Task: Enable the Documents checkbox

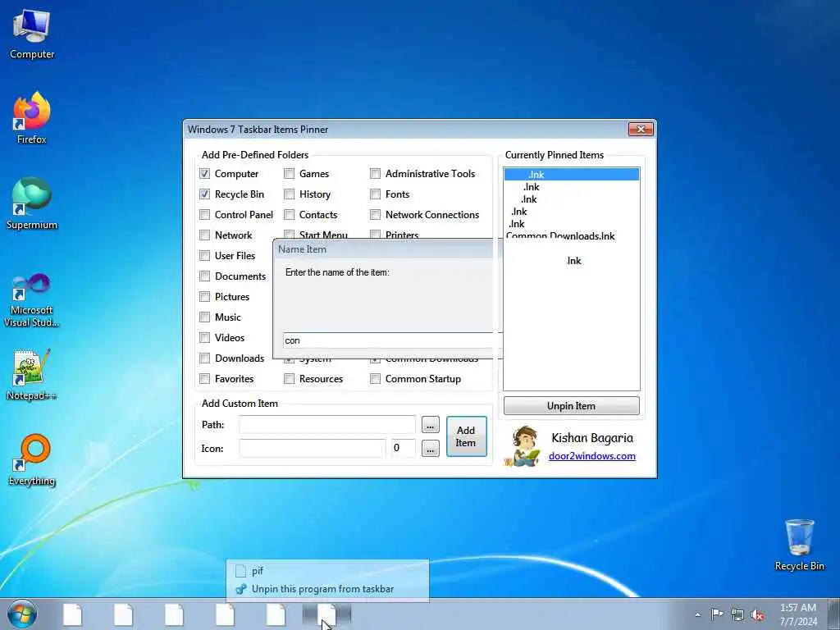Action: click(204, 276)
